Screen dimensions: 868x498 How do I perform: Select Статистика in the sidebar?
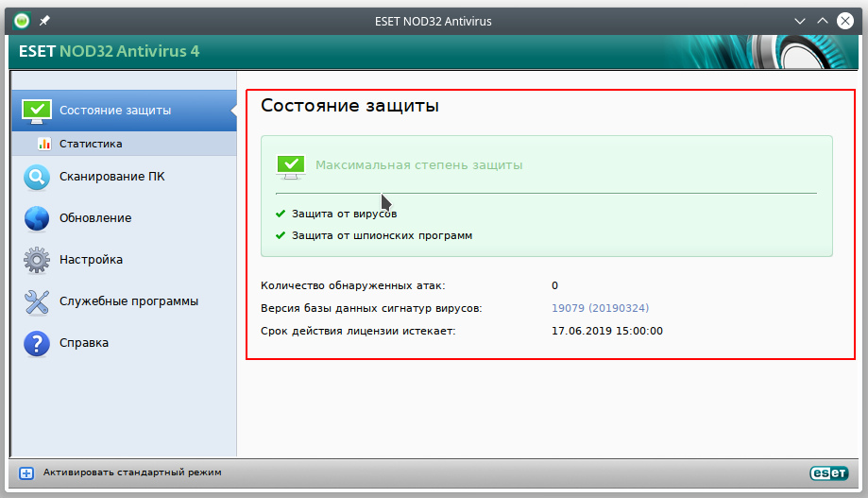pyautogui.click(x=91, y=144)
